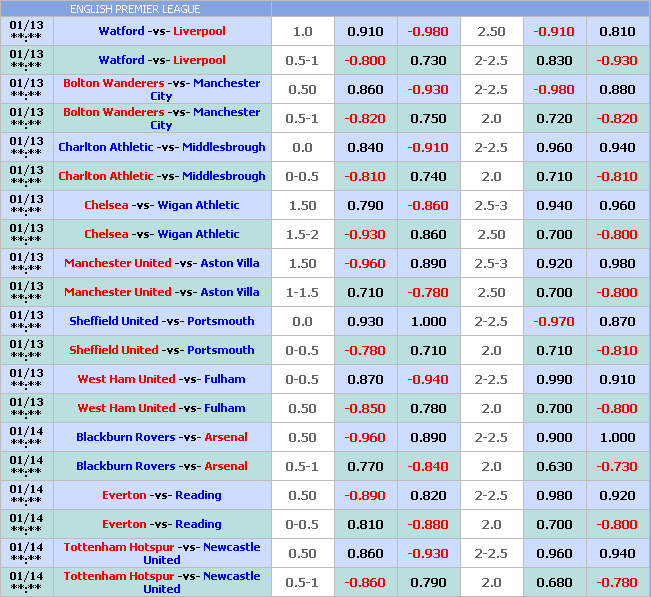Select 0.720 odds in Bolton 0.5-1 handicap row
The height and width of the screenshot is (597, 651).
[x=554, y=119]
